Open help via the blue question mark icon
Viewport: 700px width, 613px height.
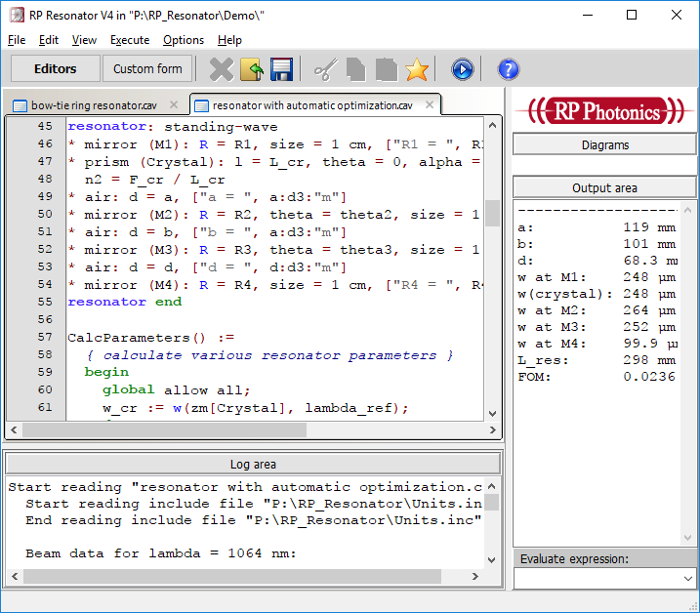coord(508,69)
